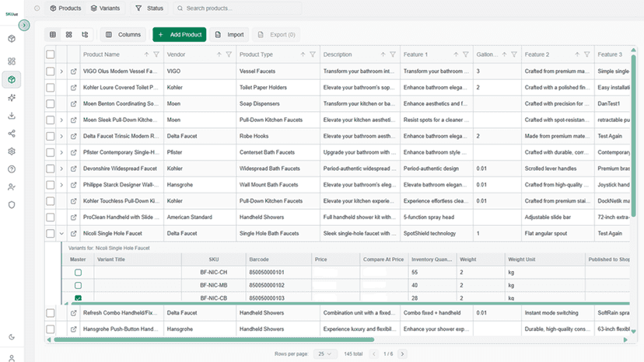The width and height of the screenshot is (644, 362).
Task: Open the Status filter dropdown
Action: [x=149, y=9]
